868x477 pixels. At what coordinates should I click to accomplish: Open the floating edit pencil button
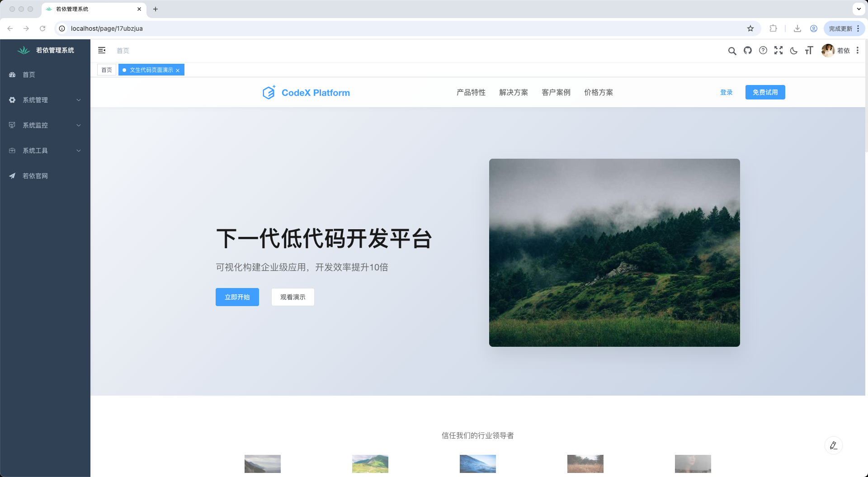tap(834, 445)
